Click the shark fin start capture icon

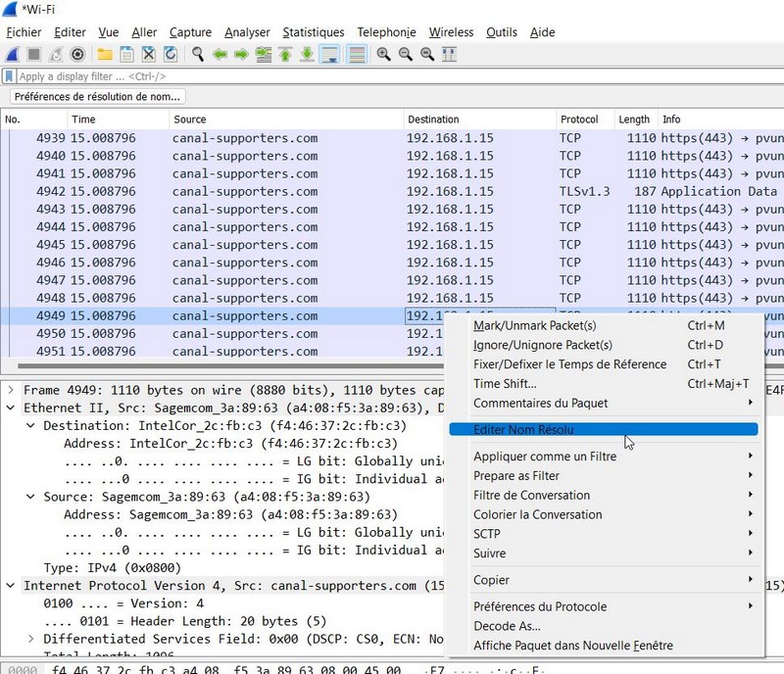point(12,54)
